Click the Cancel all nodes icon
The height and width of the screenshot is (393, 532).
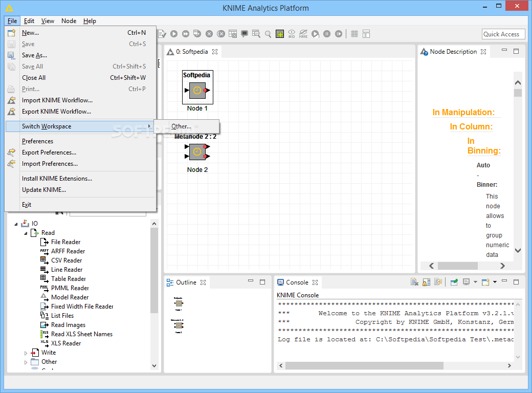tap(221, 34)
